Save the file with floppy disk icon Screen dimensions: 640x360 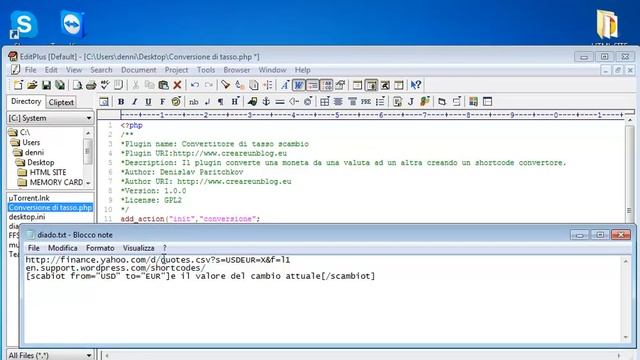(x=46, y=85)
